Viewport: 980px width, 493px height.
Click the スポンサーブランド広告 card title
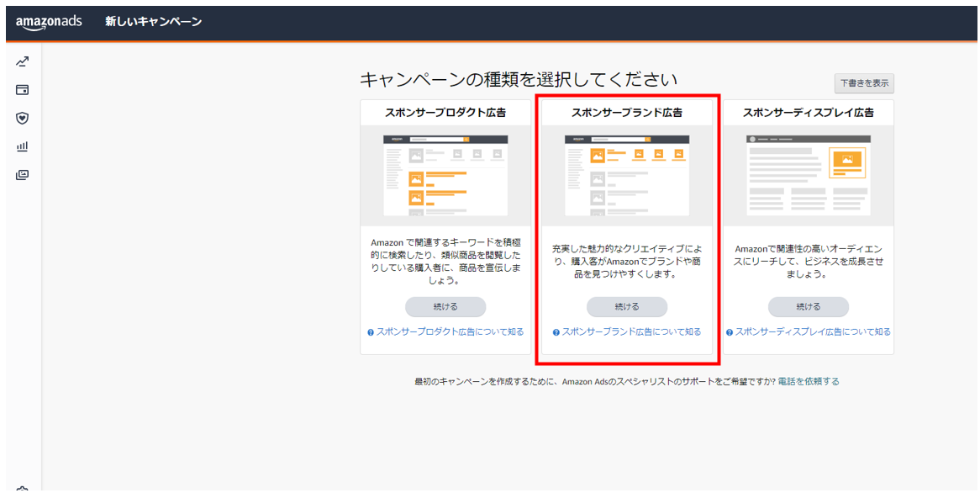tap(627, 113)
